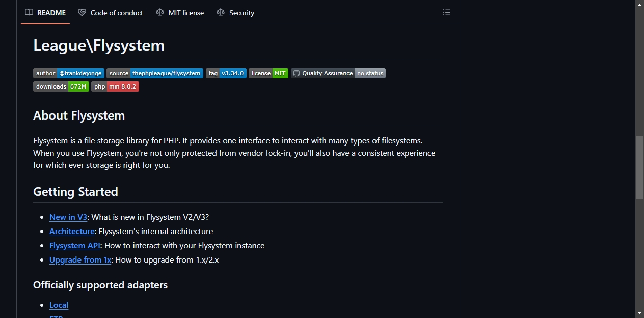644x318 pixels.
Task: Switch to Code of conduct tab
Action: coord(111,13)
